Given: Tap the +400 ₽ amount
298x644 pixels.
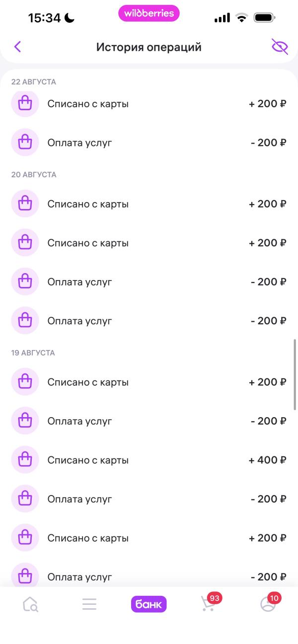Looking at the screenshot, I should pyautogui.click(x=267, y=460).
